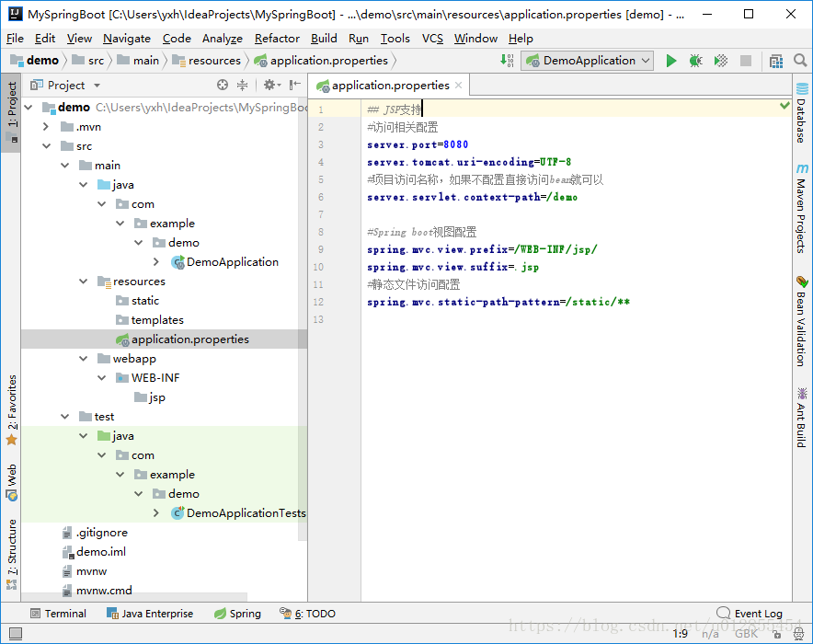Open the Database tool window
Screen dimensions: 813x644
802,112
